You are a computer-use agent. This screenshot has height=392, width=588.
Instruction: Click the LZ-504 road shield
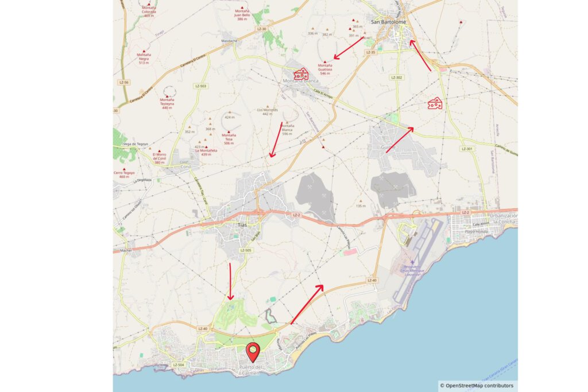[179, 364]
